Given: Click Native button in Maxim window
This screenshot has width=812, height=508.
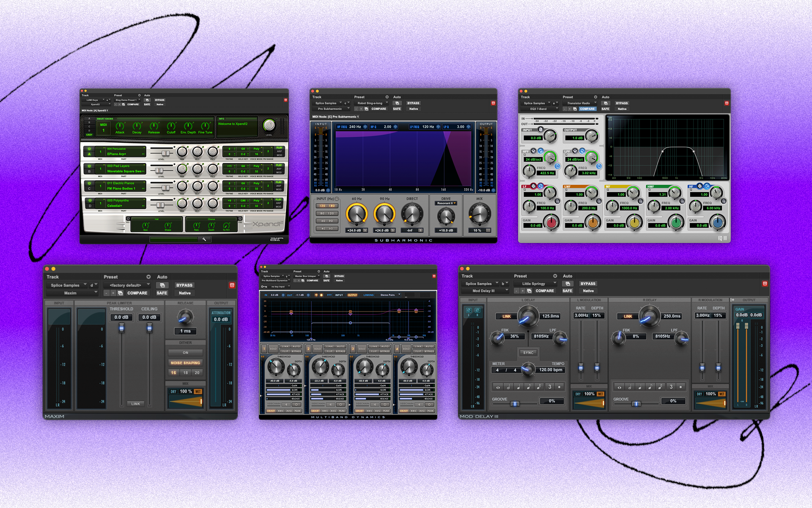Looking at the screenshot, I should coord(185,293).
